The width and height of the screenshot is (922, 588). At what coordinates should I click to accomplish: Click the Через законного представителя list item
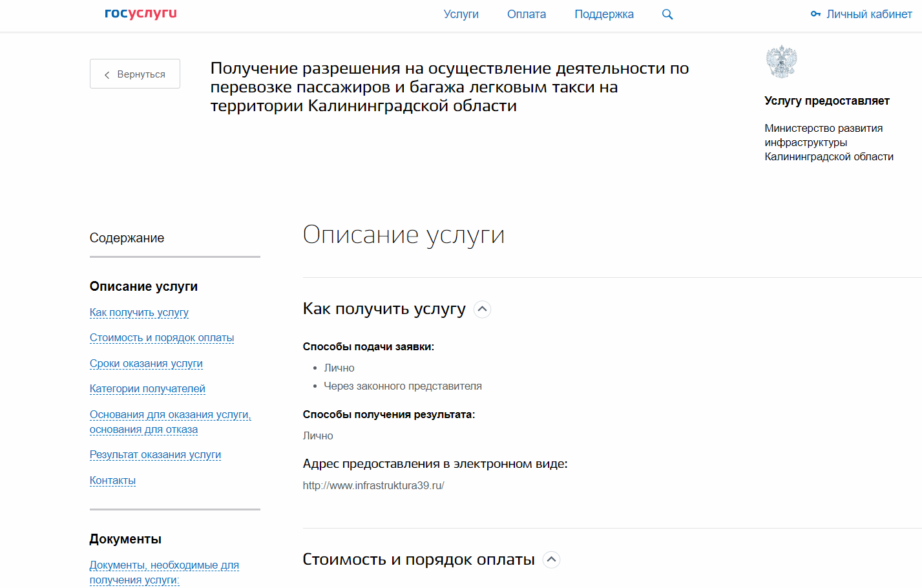[x=403, y=386]
